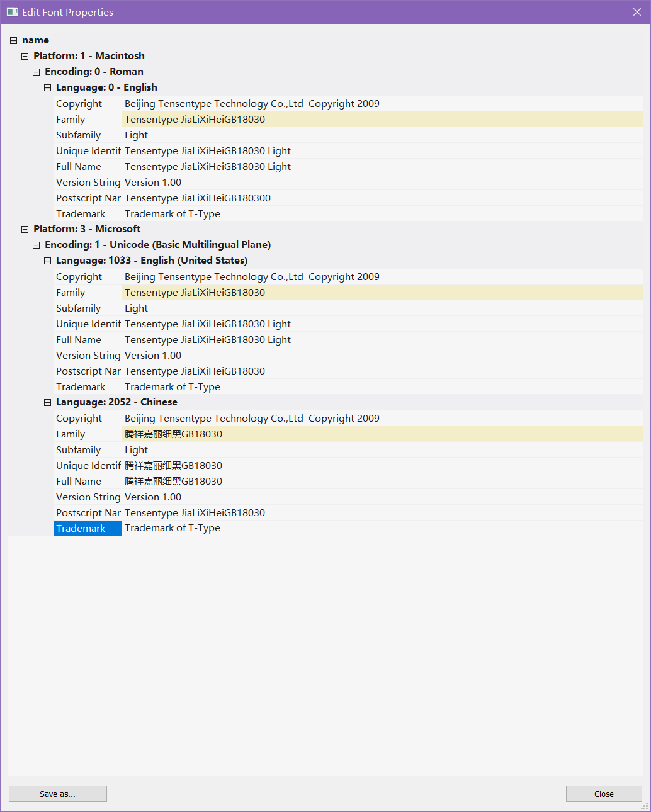Collapse Language: 1033 - English node
This screenshot has width=651, height=812.
(47, 261)
